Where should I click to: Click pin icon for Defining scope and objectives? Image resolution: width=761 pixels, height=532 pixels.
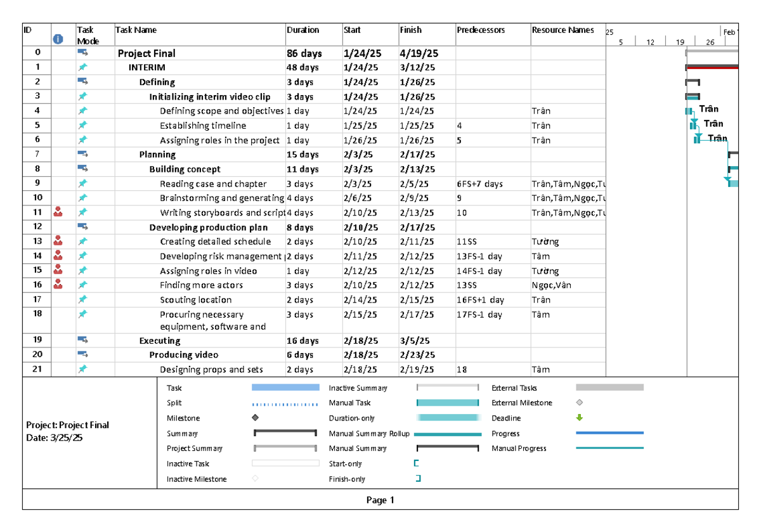[82, 111]
